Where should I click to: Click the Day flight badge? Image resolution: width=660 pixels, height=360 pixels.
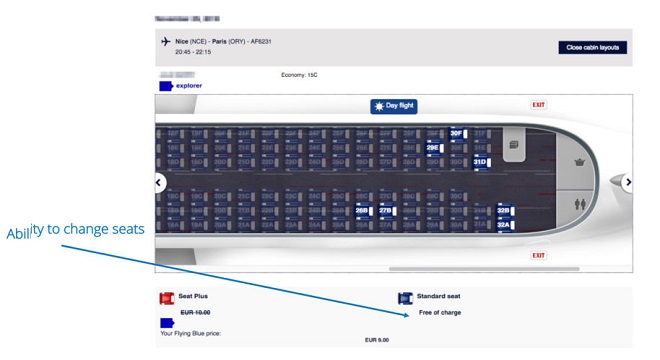394,106
